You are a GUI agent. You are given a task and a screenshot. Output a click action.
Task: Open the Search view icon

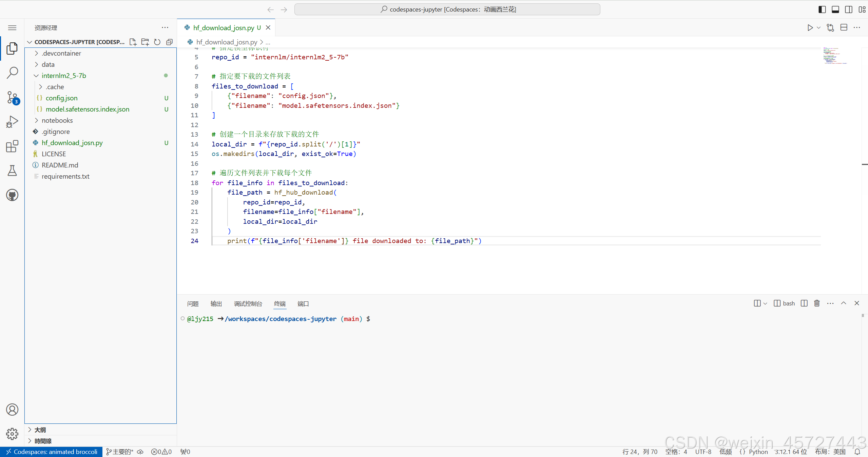(x=12, y=73)
